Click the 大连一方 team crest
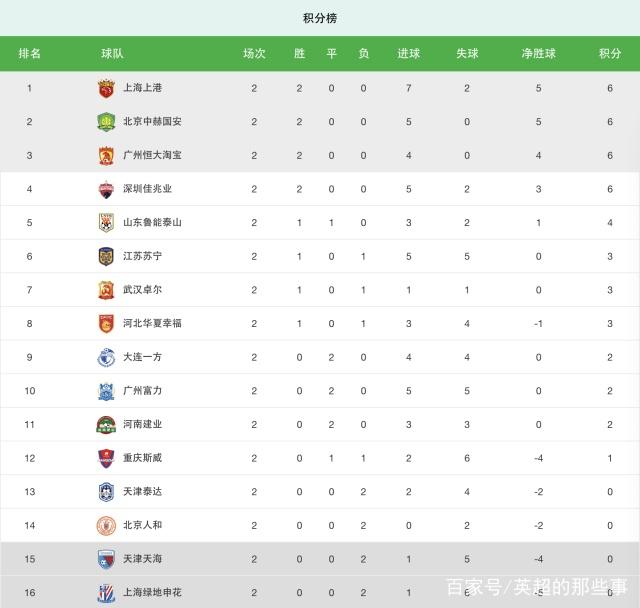640x608 pixels. pos(106,357)
